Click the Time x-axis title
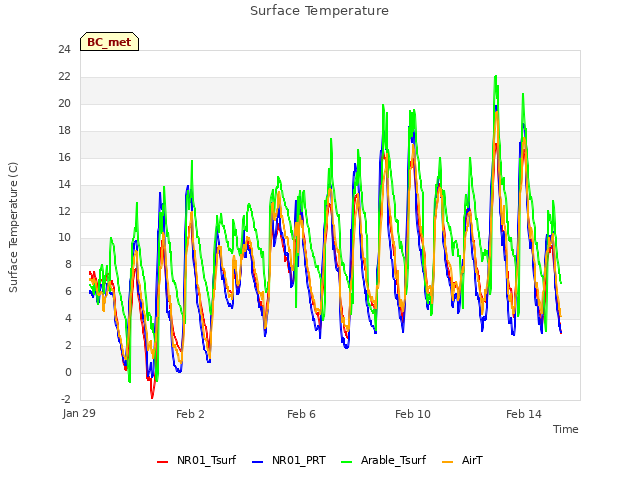The height and width of the screenshot is (480, 640). pyautogui.click(x=565, y=429)
